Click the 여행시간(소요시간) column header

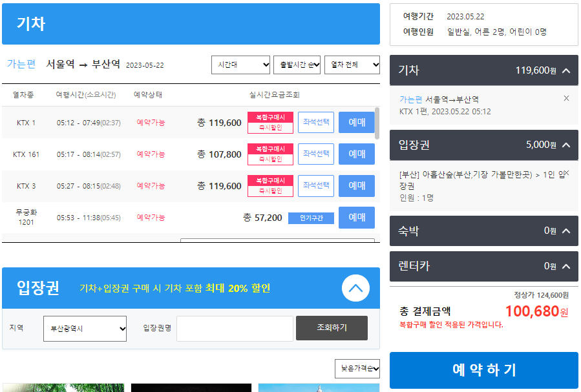(85, 95)
